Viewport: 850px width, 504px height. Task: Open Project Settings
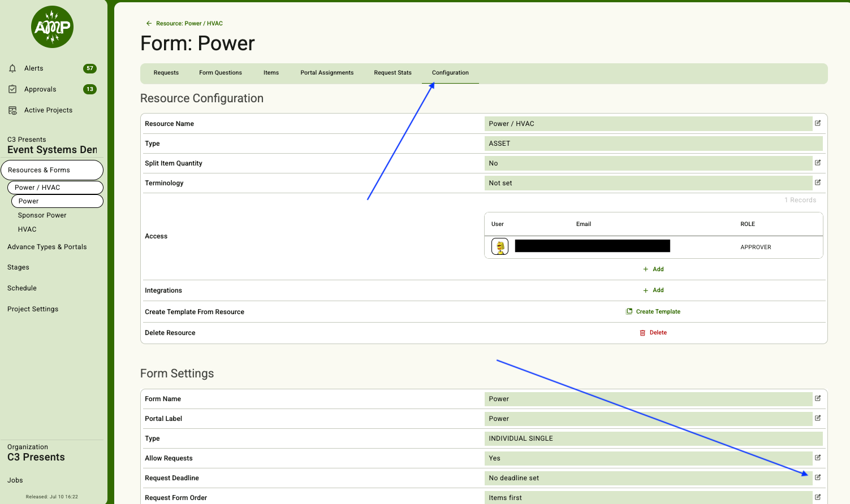point(33,309)
